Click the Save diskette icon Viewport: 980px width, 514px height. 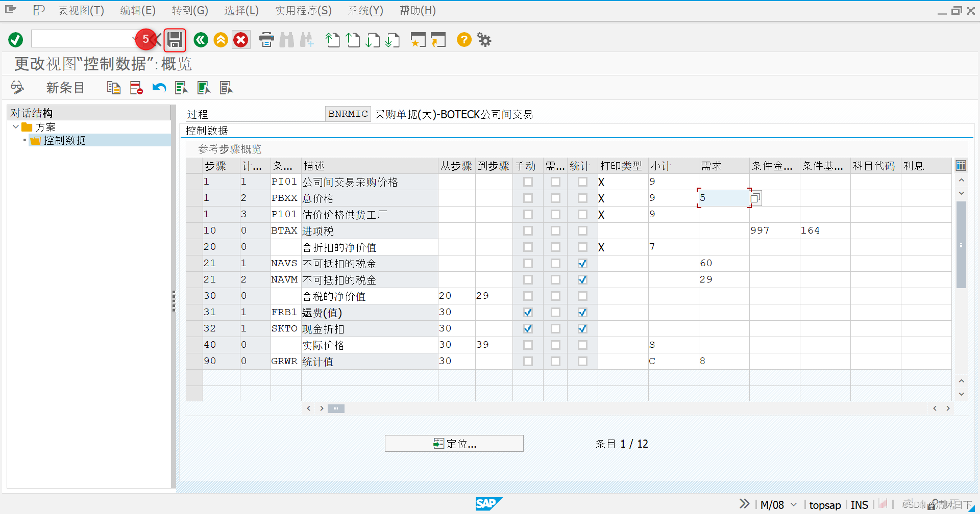(175, 40)
